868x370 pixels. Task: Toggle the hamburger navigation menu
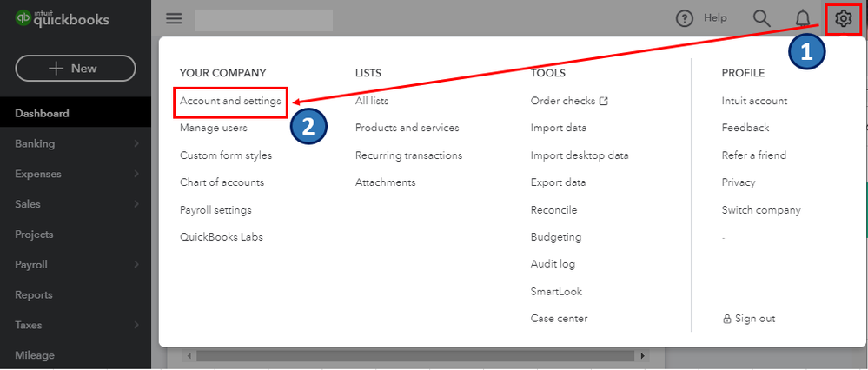[174, 18]
